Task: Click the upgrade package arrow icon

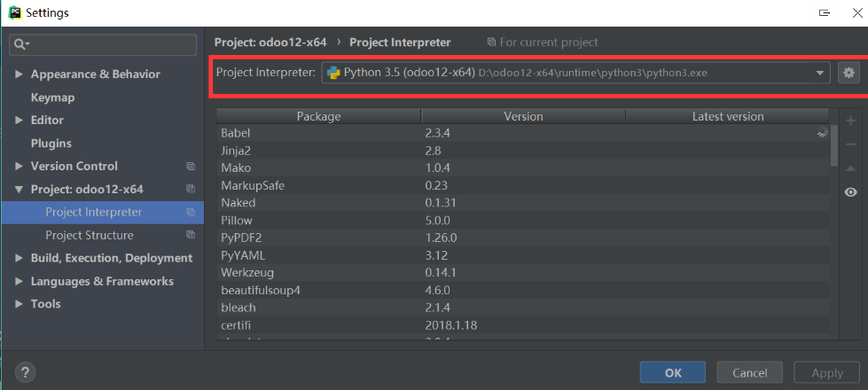Action: [x=851, y=168]
